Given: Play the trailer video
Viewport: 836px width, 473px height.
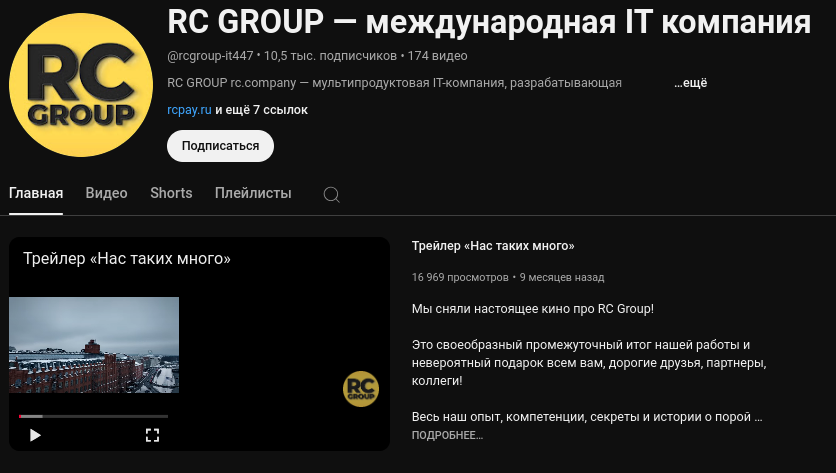Looking at the screenshot, I should click(x=35, y=435).
